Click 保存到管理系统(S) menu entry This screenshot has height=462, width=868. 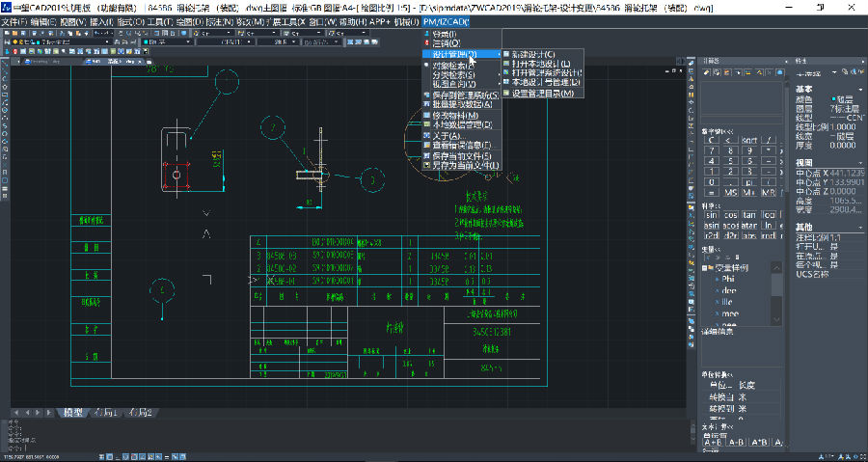(x=465, y=95)
